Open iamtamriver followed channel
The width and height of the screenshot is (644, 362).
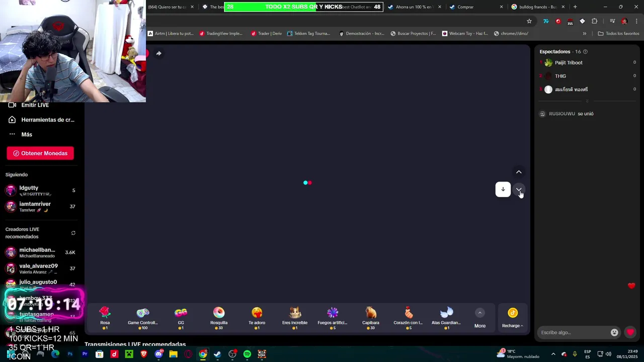tap(40, 206)
